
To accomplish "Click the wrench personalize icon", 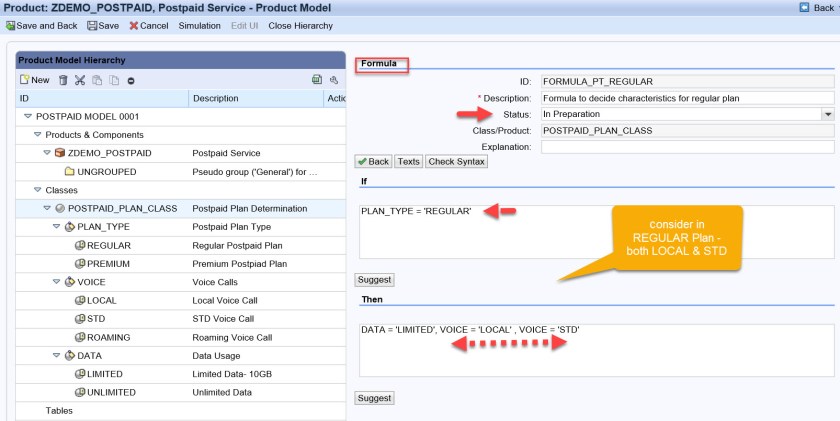I will tap(333, 80).
